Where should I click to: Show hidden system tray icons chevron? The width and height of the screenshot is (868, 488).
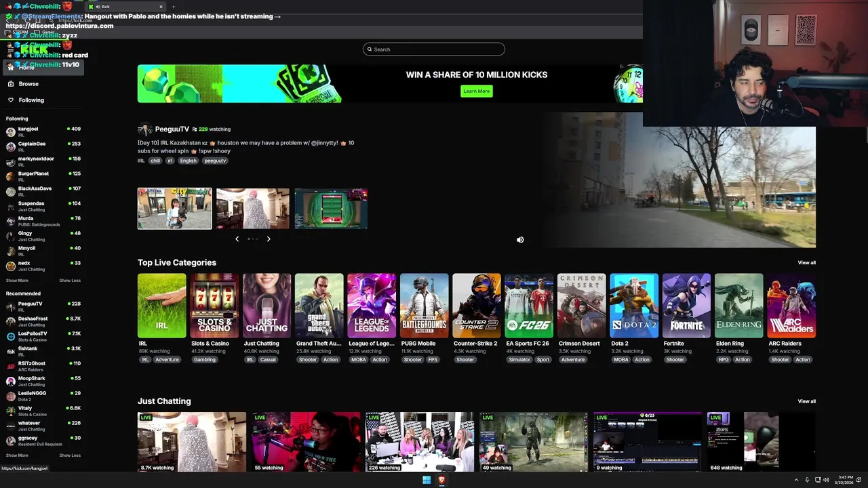(x=797, y=480)
